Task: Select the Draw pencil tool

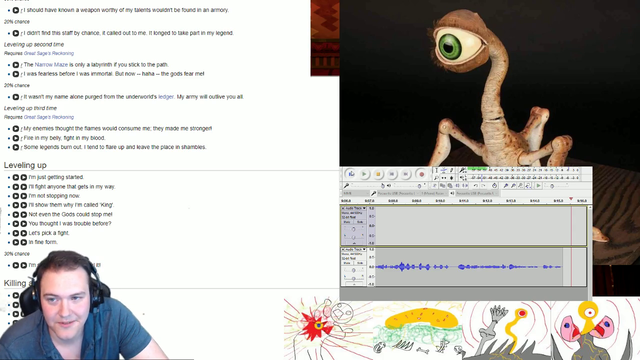Action: [x=451, y=171]
